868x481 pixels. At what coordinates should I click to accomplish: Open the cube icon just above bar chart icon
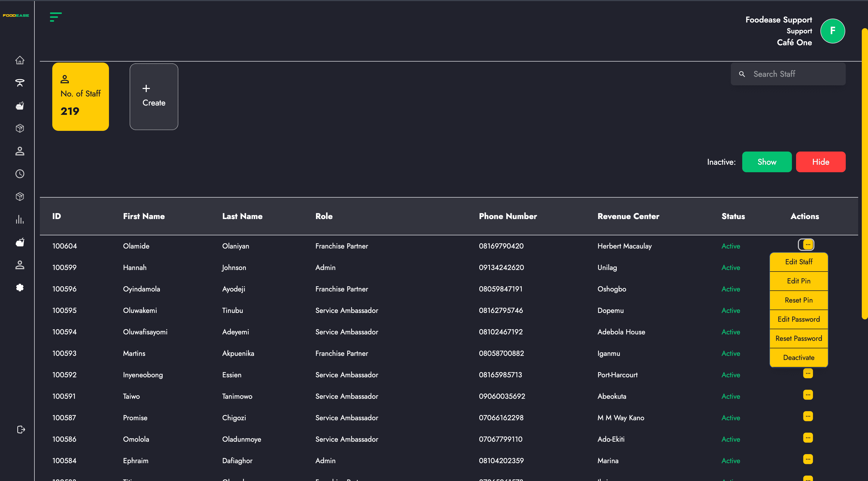click(x=20, y=197)
